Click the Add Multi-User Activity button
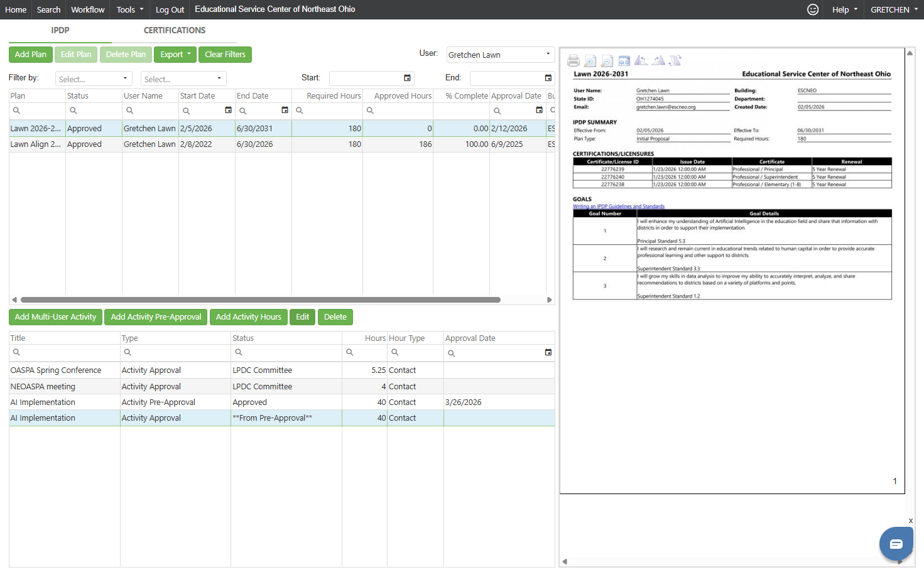Image resolution: width=924 pixels, height=572 pixels. (x=55, y=317)
